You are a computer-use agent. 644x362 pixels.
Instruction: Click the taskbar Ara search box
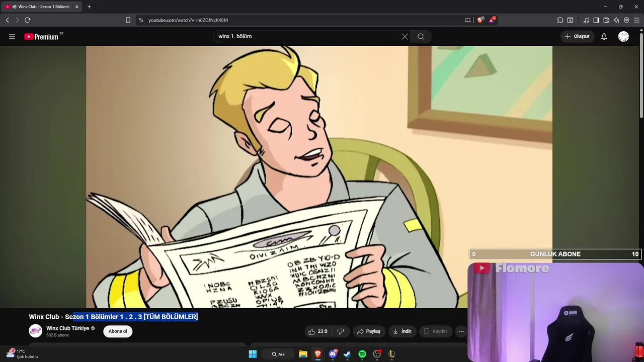278,354
